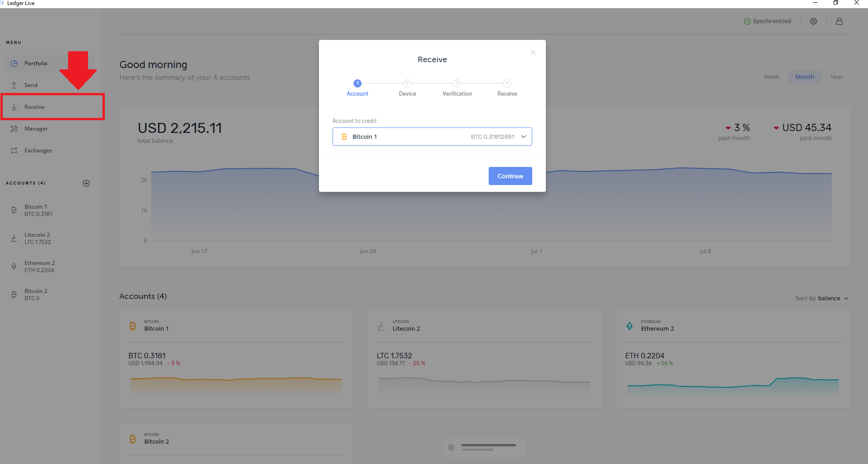Click Accounts (4) section heading
Viewport: 868px width, 464px height.
coord(143,296)
